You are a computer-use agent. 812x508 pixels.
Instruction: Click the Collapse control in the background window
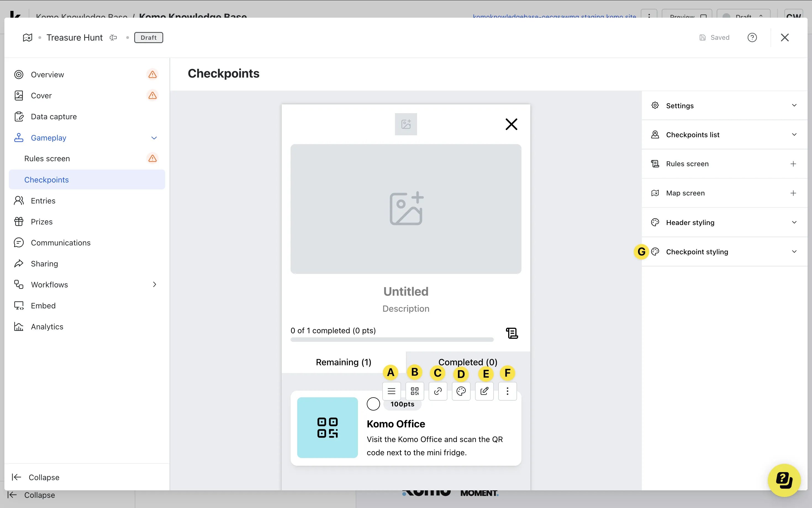[x=31, y=495]
